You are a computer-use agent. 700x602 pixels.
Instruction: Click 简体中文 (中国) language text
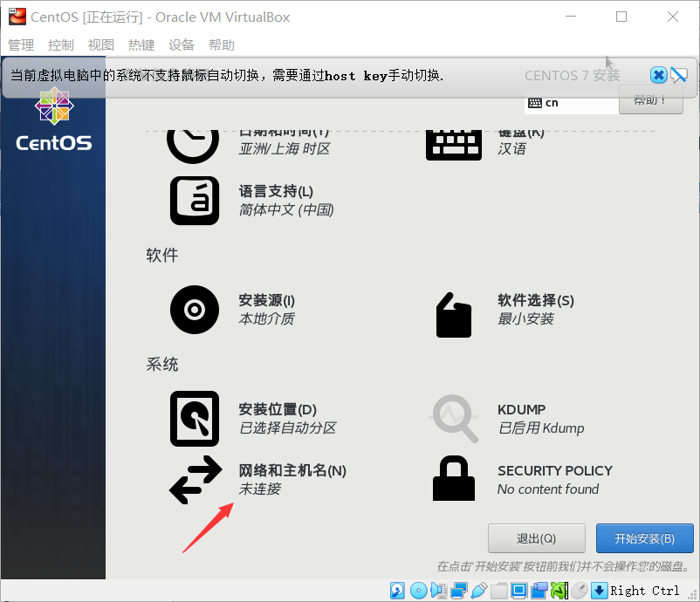tap(286, 209)
